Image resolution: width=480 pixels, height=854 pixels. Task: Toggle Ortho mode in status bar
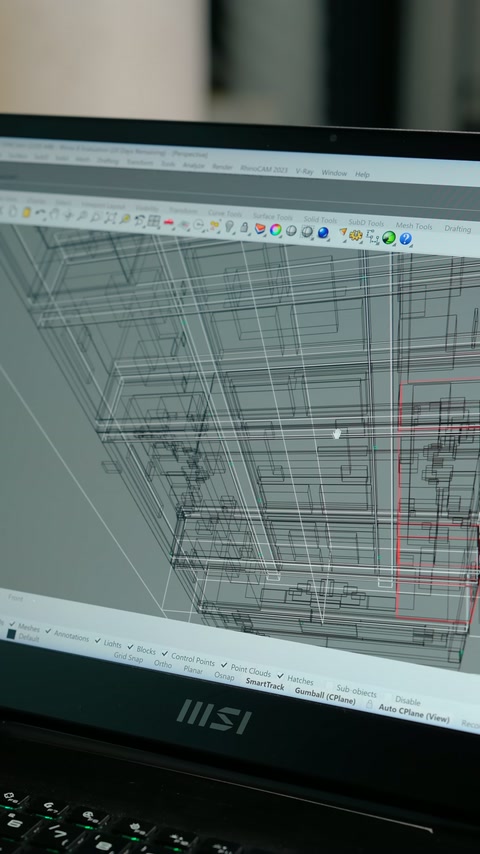[x=163, y=664]
